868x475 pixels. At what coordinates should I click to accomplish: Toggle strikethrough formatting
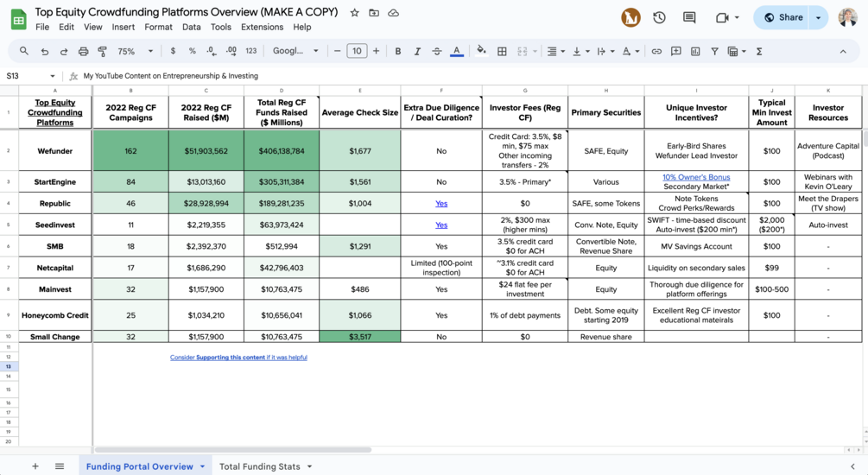tap(437, 51)
